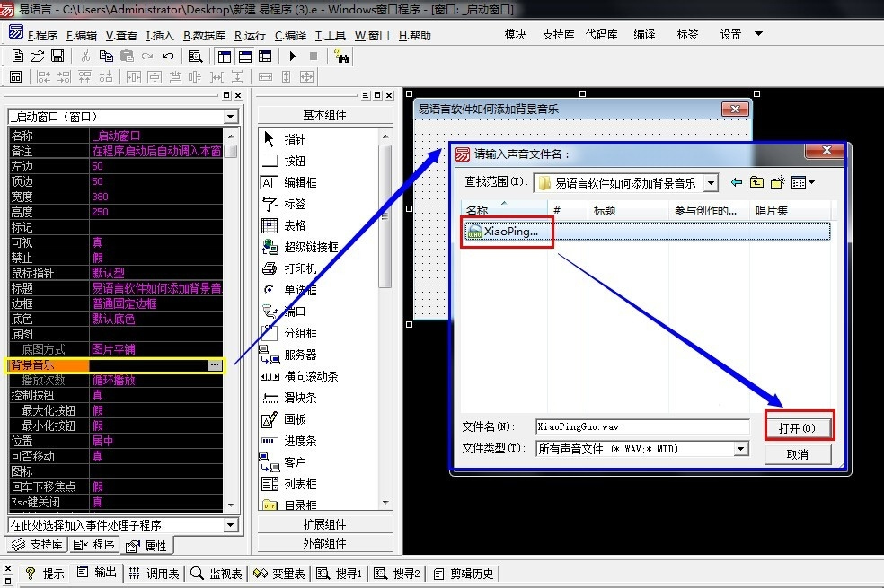The height and width of the screenshot is (588, 884).
Task: Open the C.编译 compile menu
Action: click(x=290, y=35)
